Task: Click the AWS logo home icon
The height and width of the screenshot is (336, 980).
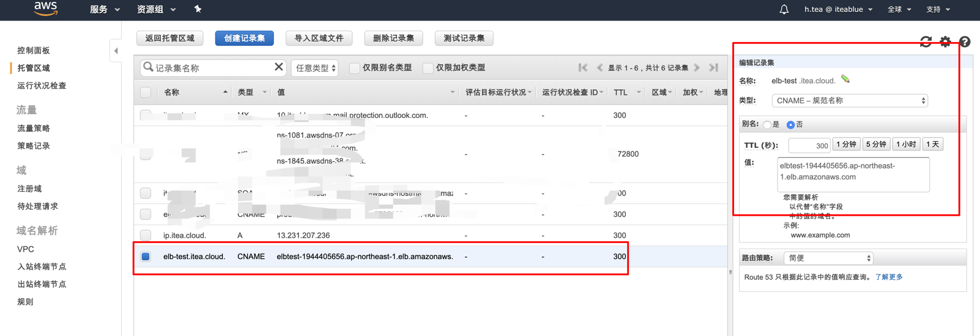Action: coord(46,9)
